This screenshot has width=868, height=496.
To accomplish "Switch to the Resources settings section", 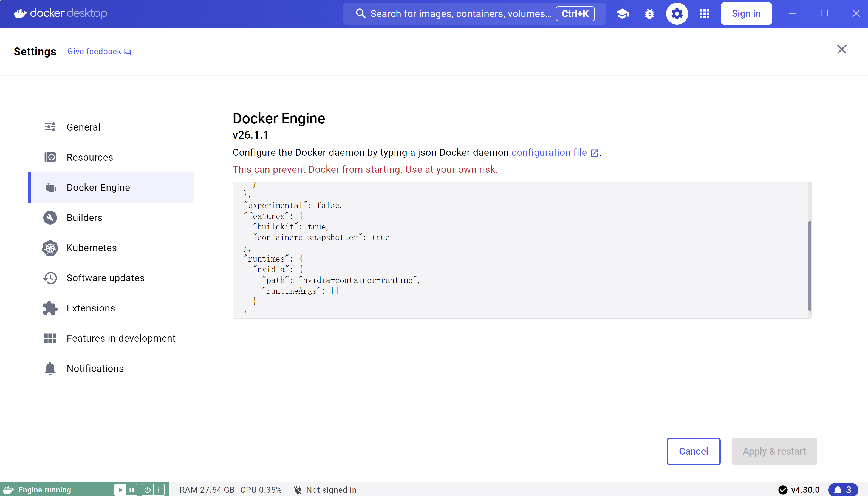I will tap(90, 157).
